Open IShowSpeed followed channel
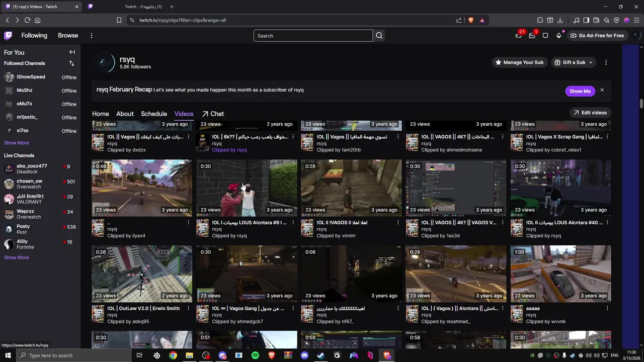644x362 pixels. [40, 77]
